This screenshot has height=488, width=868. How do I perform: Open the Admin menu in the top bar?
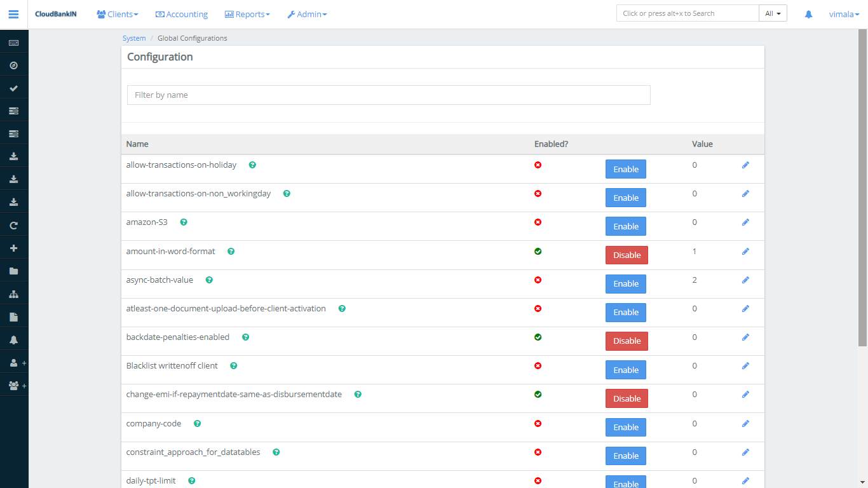pos(307,13)
